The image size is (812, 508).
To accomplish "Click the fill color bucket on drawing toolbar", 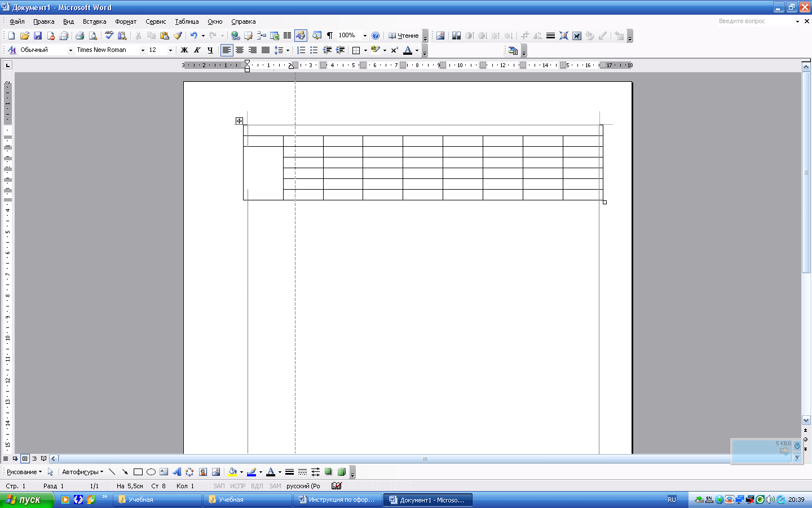I will 232,472.
